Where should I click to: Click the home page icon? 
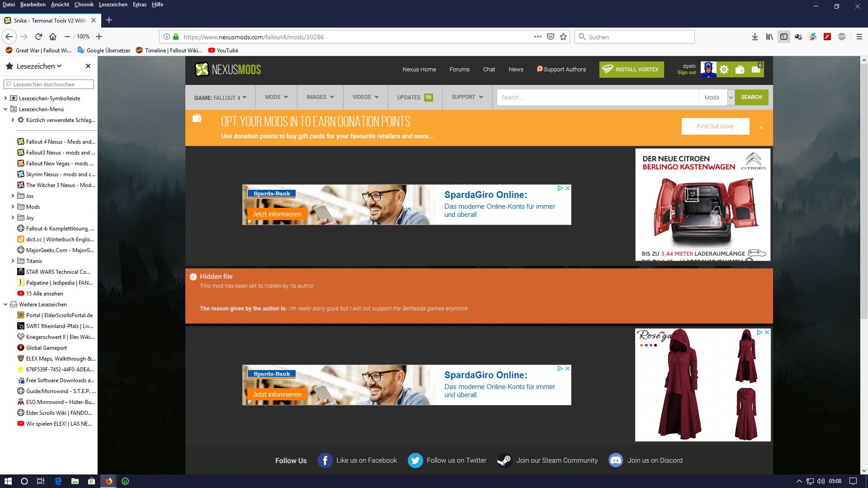click(x=53, y=37)
